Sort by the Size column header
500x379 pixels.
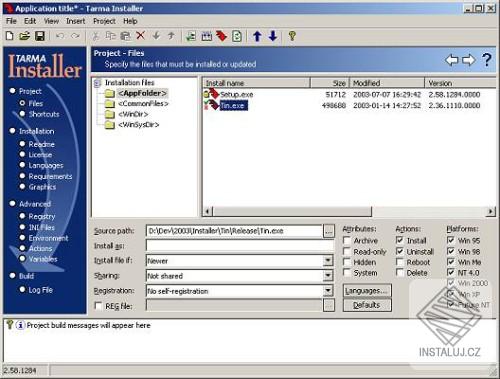click(x=330, y=83)
